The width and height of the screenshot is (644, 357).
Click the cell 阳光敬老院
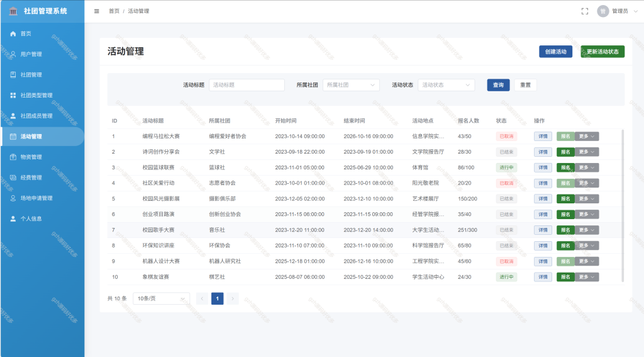tap(426, 183)
